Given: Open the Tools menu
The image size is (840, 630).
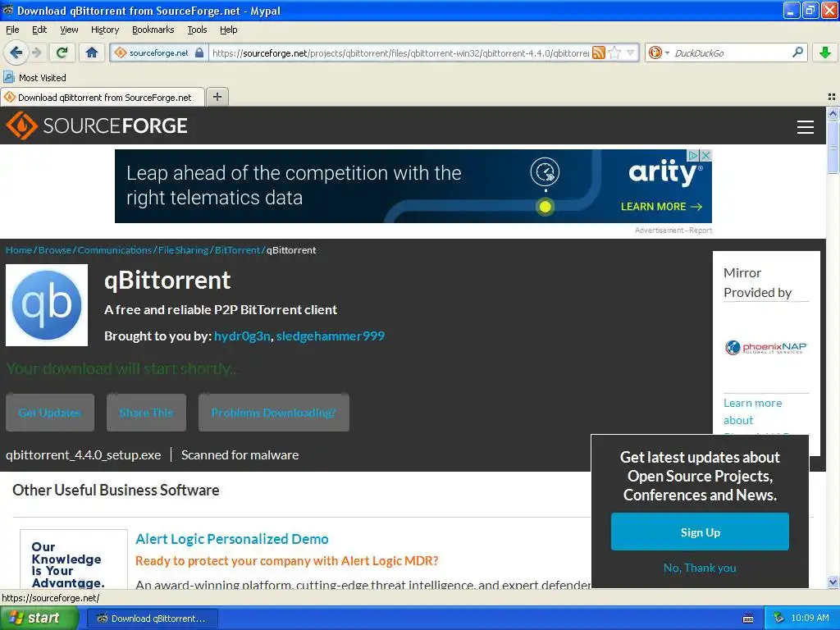Looking at the screenshot, I should click(197, 30).
